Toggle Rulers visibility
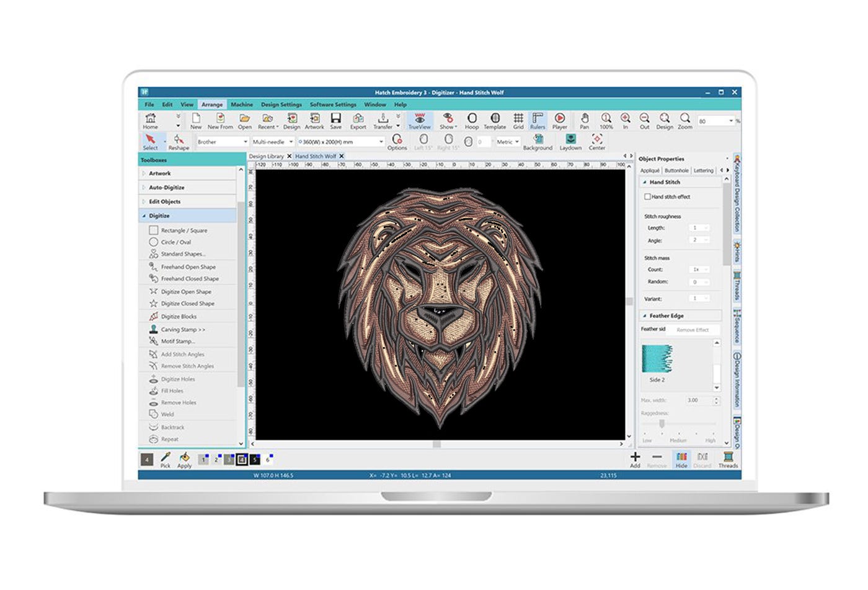 coord(538,120)
